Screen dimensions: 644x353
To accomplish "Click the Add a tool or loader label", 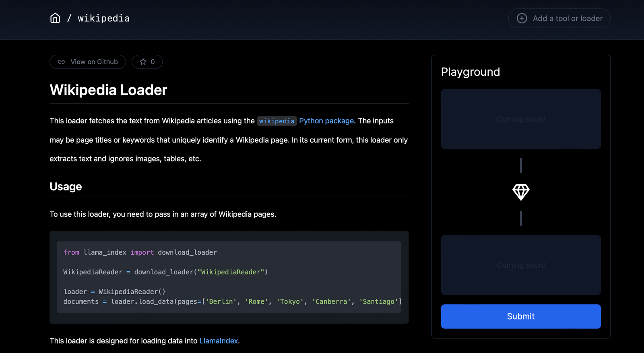I will click(568, 19).
